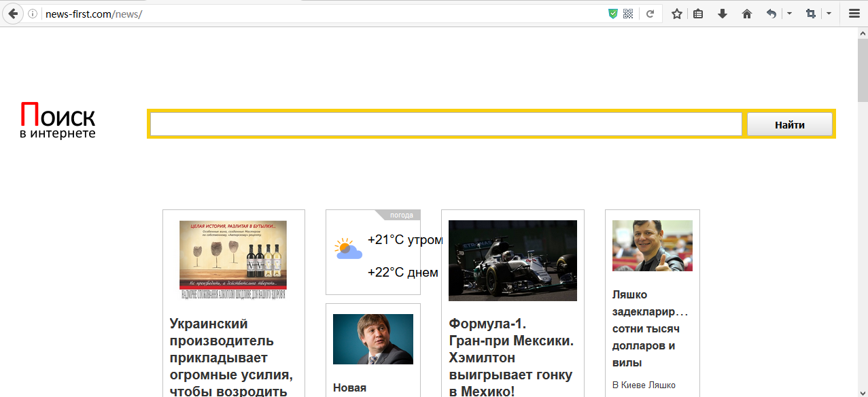Go back with the browser back arrow
The width and height of the screenshot is (868, 397).
tap(13, 14)
